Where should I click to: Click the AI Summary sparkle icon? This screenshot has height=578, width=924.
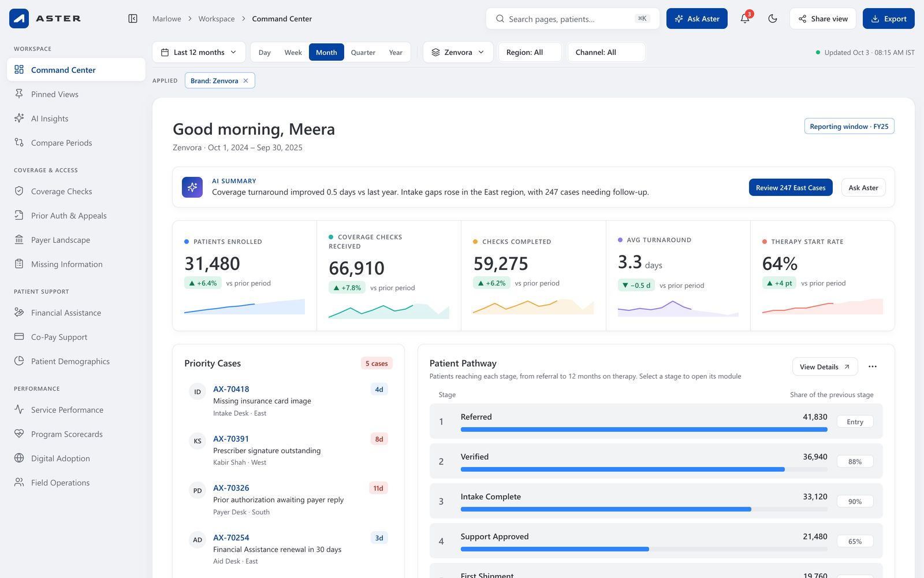192,187
